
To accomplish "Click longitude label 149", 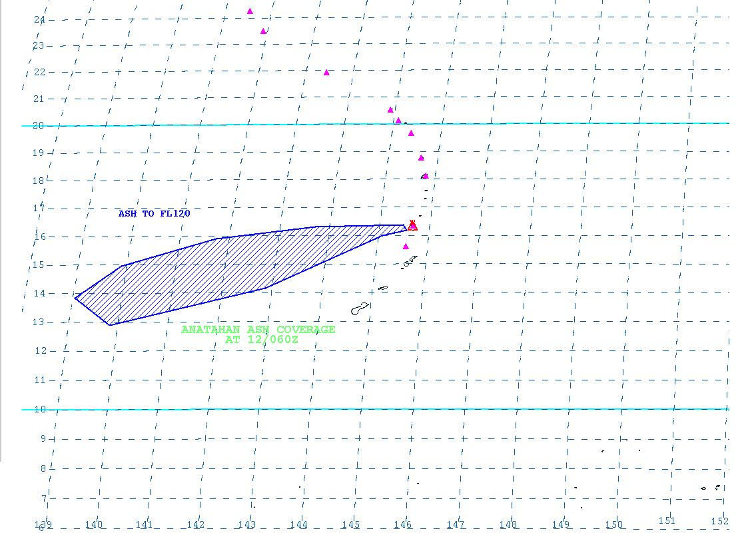I will pyautogui.click(x=561, y=524).
